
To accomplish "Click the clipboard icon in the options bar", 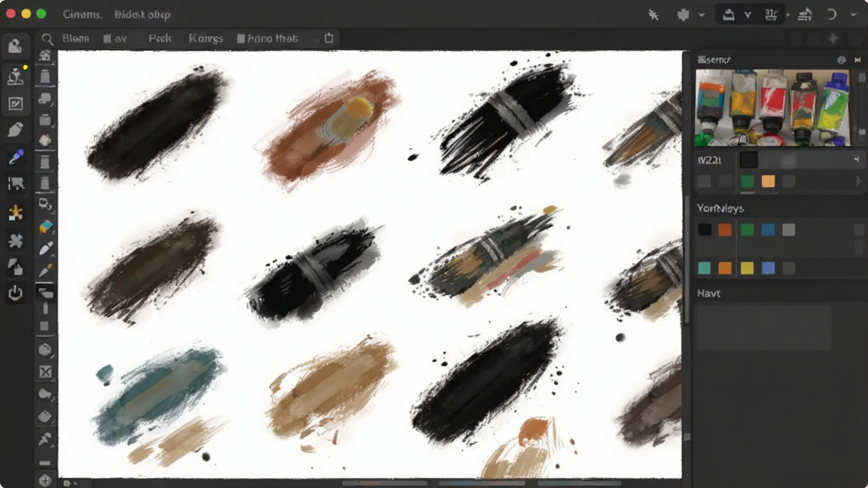I will click(x=329, y=38).
